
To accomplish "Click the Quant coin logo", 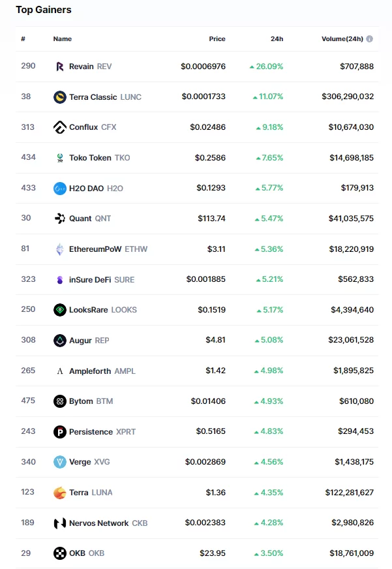I will coord(60,219).
